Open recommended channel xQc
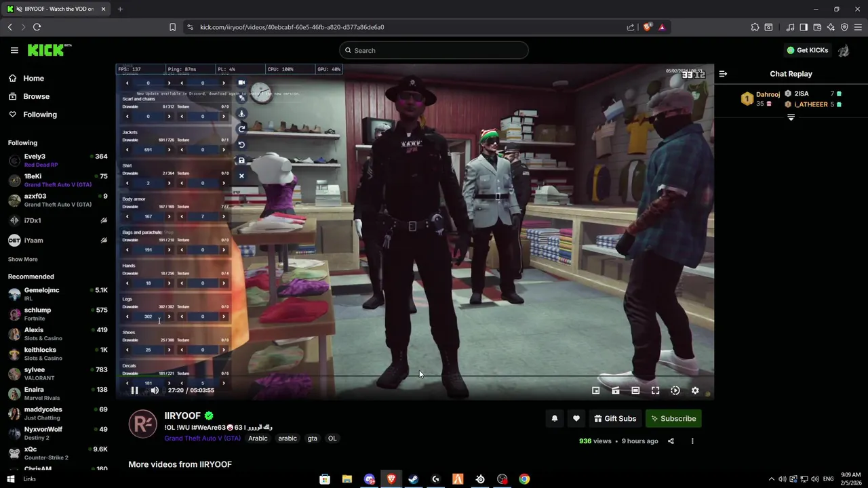The height and width of the screenshot is (488, 868). [58, 453]
